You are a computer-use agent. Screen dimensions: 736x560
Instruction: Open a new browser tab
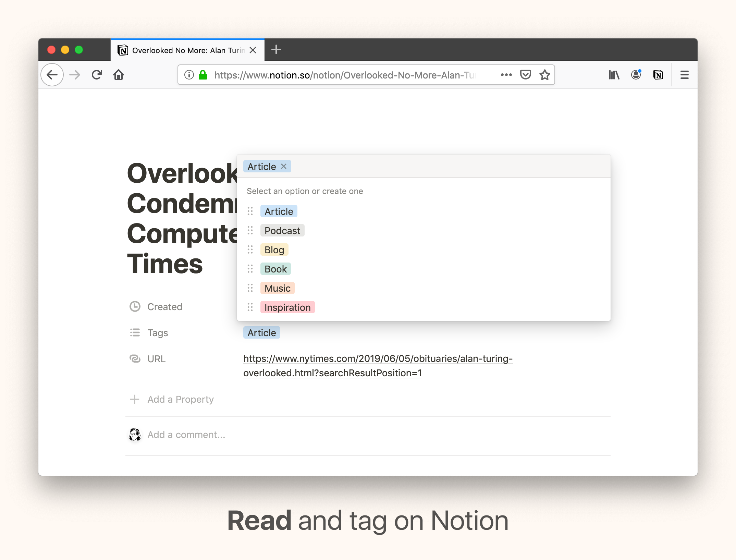pos(276,50)
